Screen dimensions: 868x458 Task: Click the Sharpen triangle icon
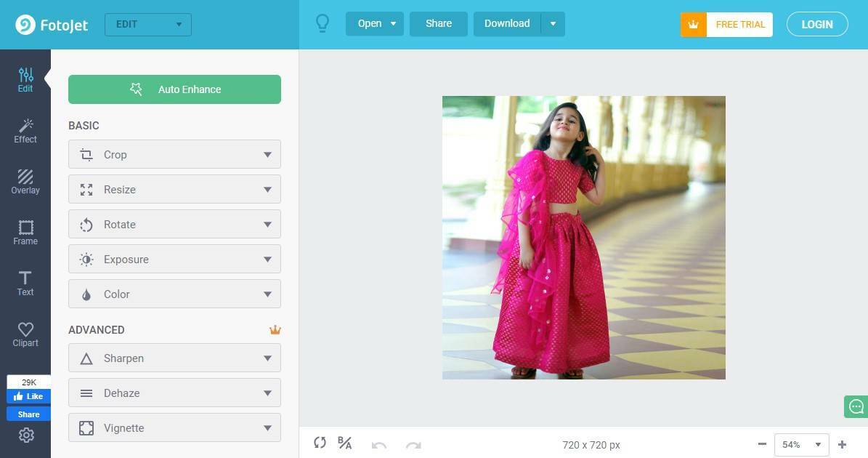pyautogui.click(x=86, y=359)
